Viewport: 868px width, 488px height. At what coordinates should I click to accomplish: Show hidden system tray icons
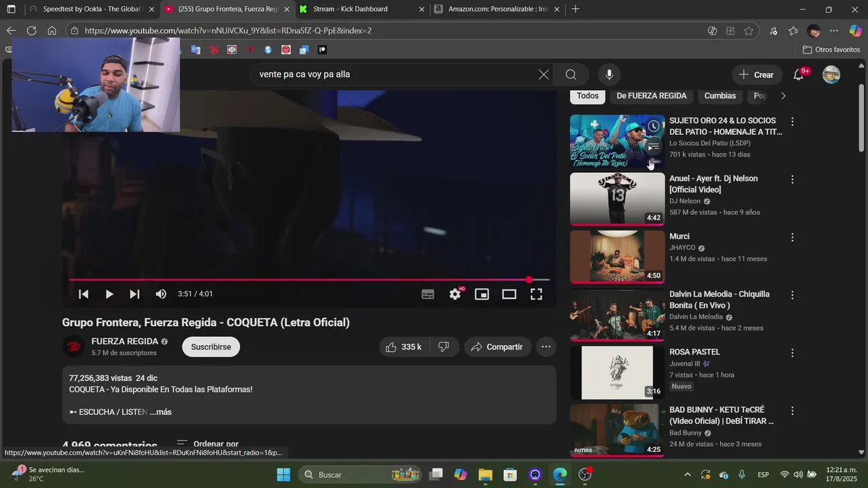(x=687, y=474)
